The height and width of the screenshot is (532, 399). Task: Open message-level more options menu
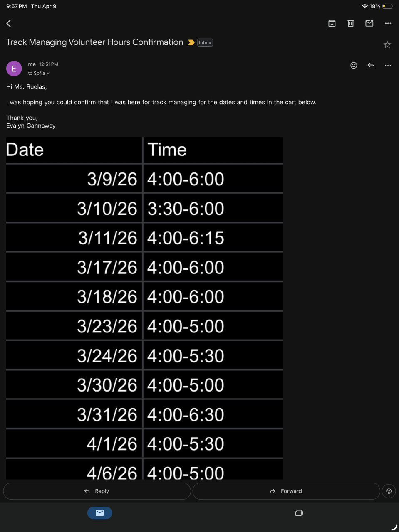(388, 65)
